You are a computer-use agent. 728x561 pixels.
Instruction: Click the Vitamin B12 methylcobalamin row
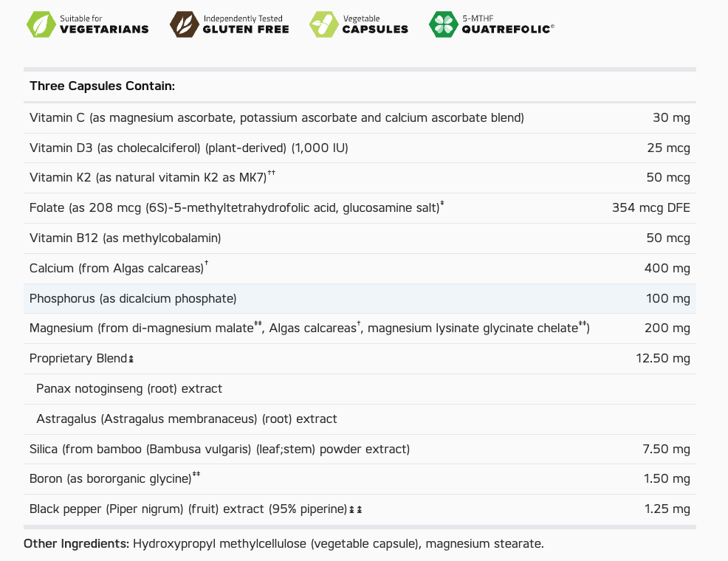click(126, 238)
